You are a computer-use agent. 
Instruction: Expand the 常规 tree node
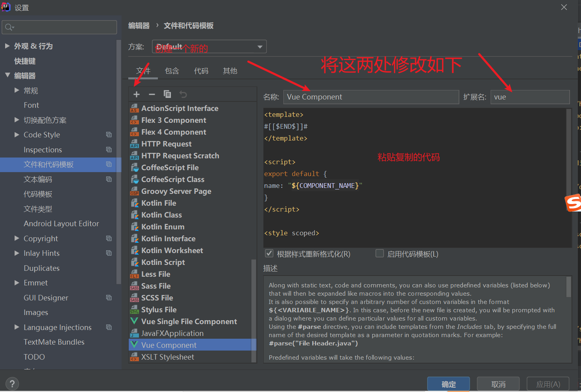[17, 90]
